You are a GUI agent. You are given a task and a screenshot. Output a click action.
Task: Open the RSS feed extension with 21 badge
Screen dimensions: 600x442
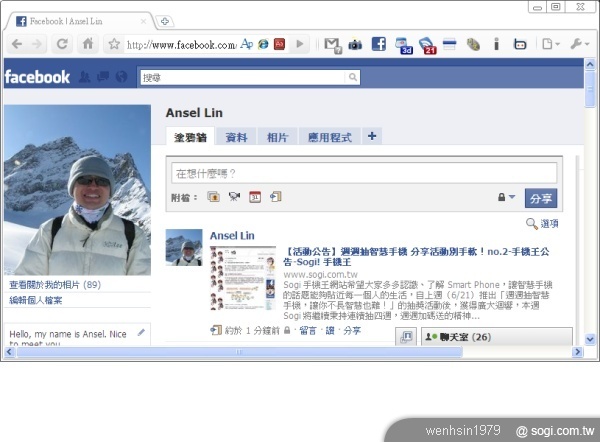[x=427, y=46]
